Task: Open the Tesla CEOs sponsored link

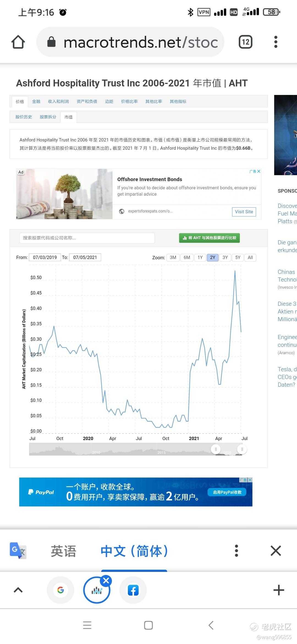Action: click(x=287, y=377)
